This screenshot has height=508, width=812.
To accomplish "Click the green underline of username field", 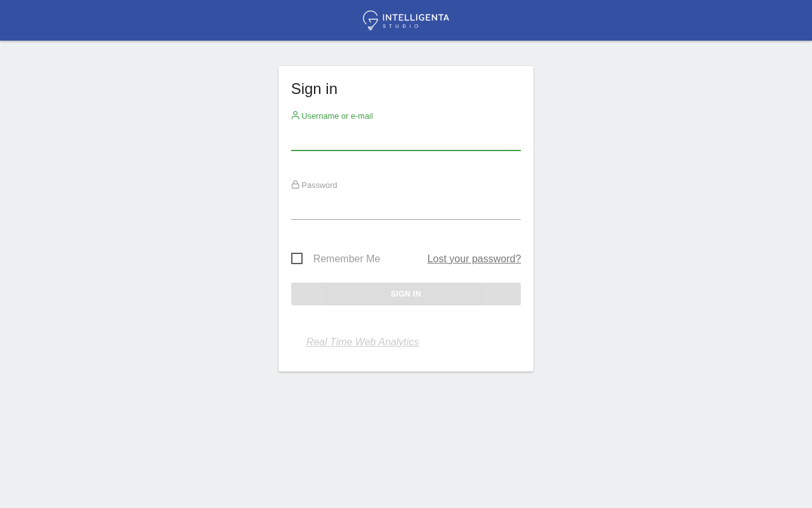I will click(x=406, y=150).
